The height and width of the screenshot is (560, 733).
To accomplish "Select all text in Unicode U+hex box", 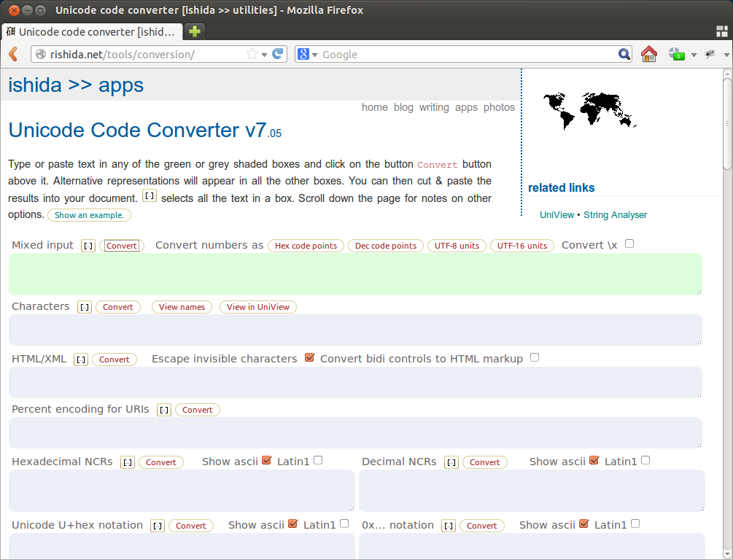I will [x=158, y=526].
